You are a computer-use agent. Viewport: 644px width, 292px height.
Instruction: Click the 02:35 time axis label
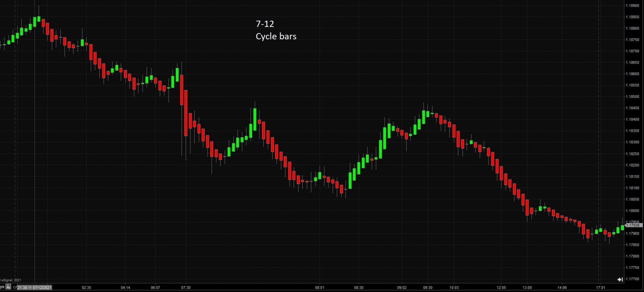(86, 287)
